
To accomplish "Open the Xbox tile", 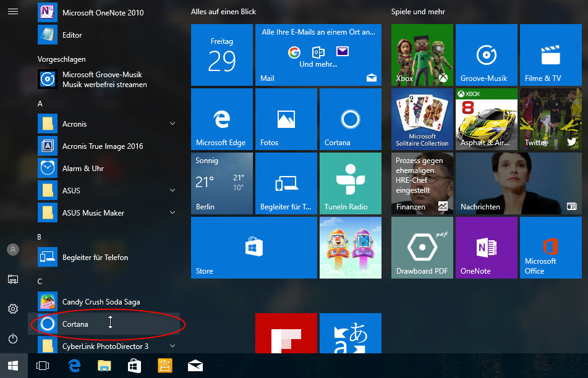I will [422, 55].
